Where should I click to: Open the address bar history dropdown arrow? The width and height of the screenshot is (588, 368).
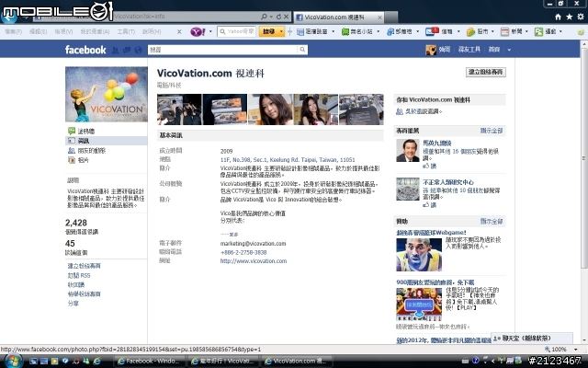271,17
